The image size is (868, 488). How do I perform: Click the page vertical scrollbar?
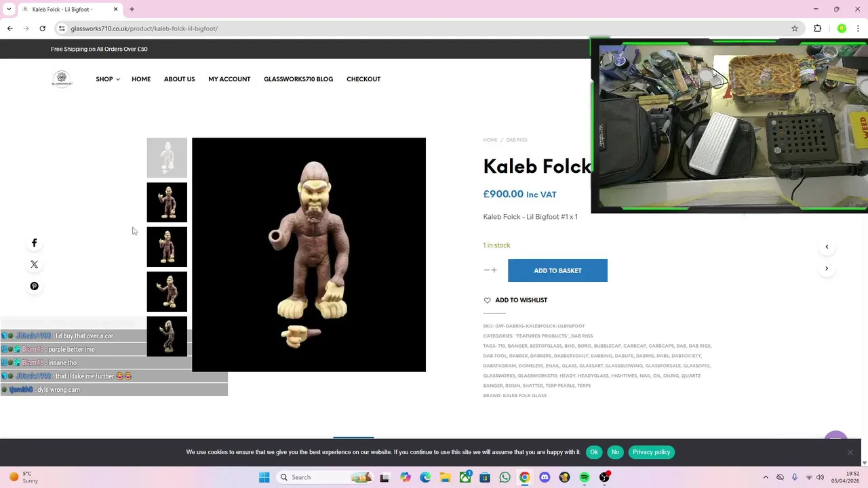tap(864, 251)
